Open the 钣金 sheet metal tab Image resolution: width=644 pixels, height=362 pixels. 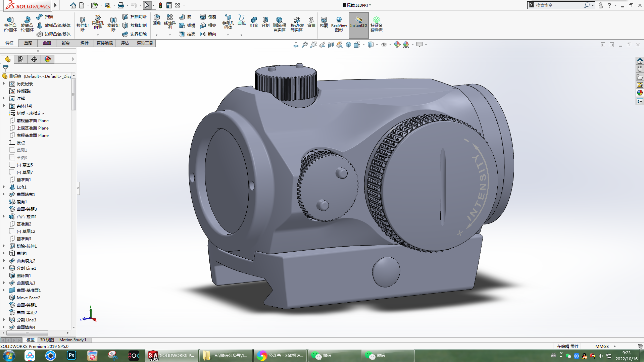tap(66, 43)
